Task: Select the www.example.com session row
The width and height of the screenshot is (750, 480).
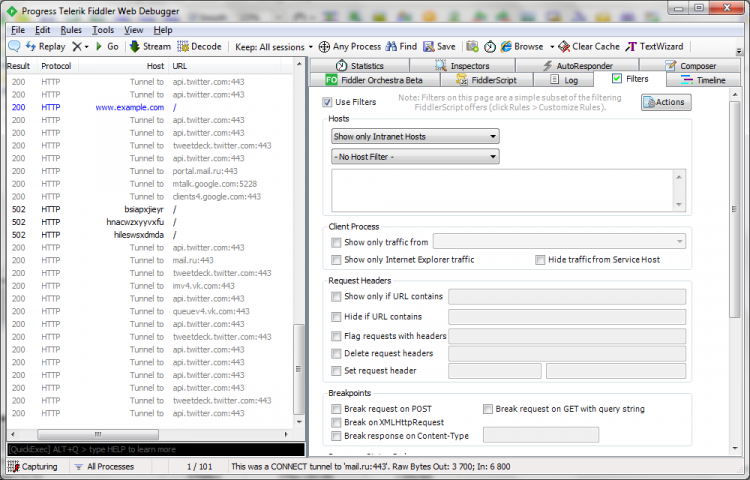Action: click(x=149, y=107)
